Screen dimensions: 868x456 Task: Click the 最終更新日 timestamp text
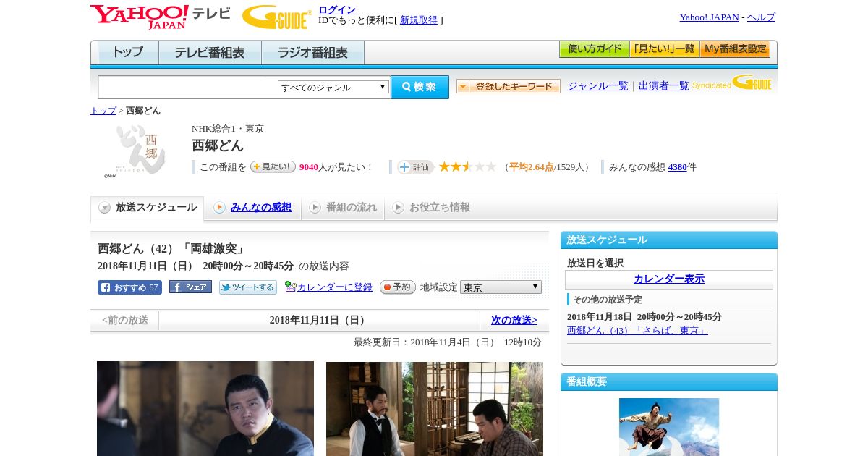coord(448,342)
